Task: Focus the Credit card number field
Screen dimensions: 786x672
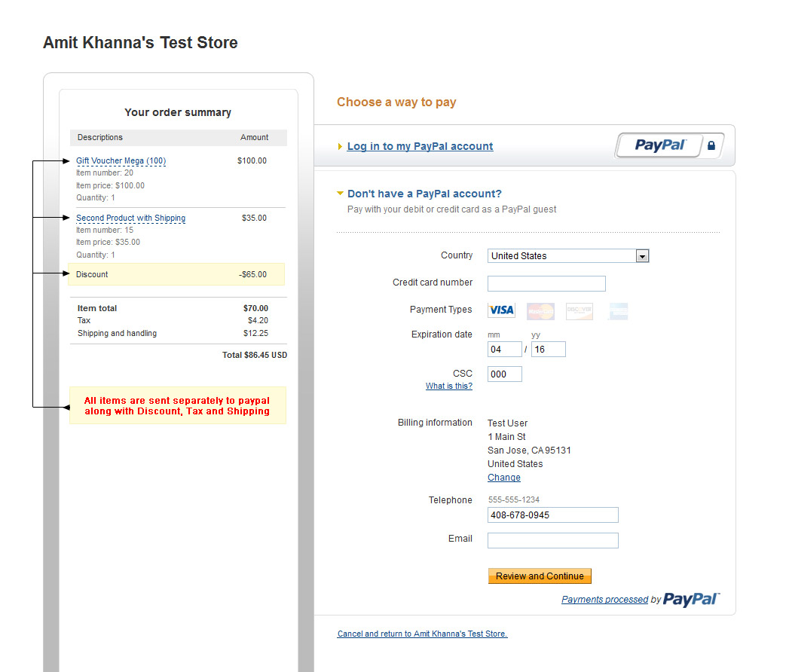Action: click(546, 283)
